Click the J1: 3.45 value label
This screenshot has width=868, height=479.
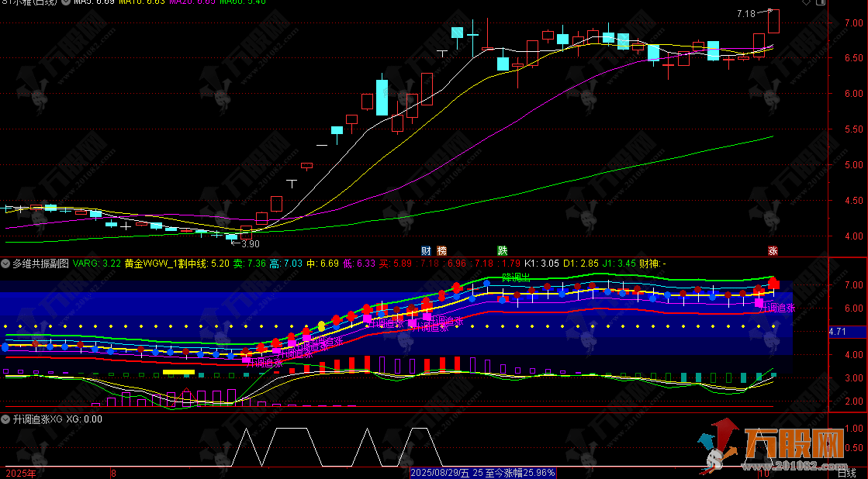pyautogui.click(x=619, y=264)
